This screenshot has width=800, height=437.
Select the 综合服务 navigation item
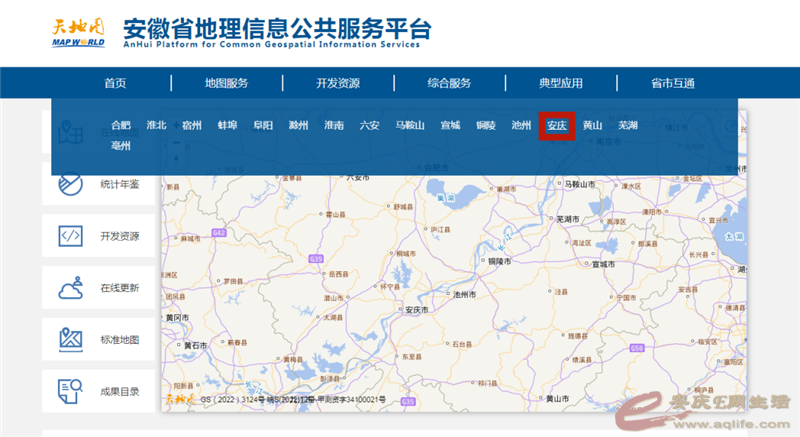(x=449, y=83)
